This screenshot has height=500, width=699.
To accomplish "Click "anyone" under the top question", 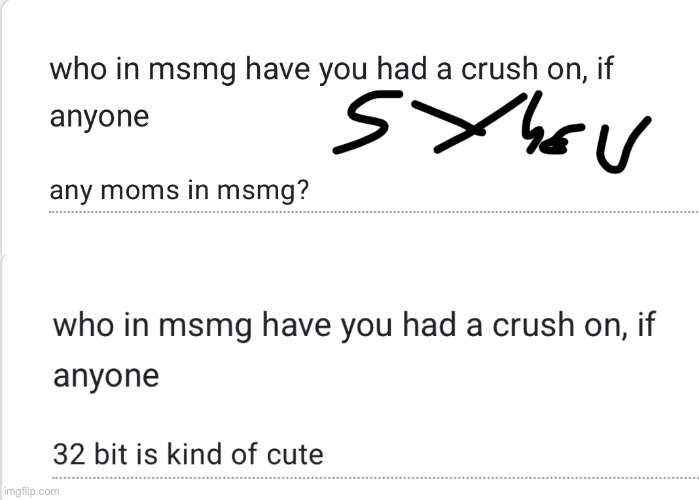I will point(99,116).
